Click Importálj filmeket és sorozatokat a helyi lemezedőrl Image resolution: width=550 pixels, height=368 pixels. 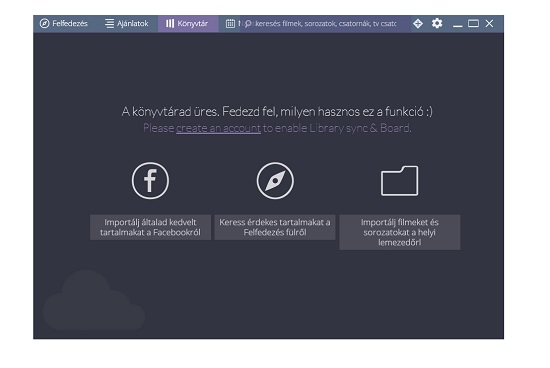coord(400,232)
